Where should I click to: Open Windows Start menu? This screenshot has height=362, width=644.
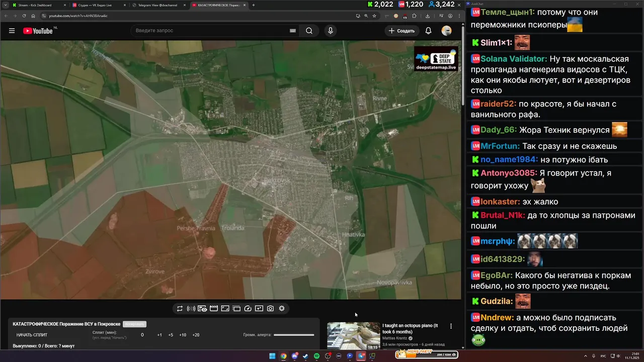tap(272, 356)
